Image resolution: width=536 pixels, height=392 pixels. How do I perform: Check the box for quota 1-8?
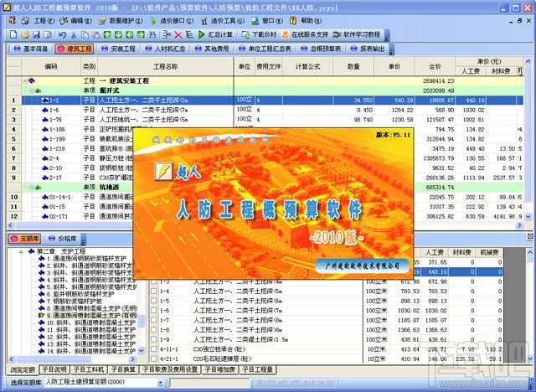(154, 330)
